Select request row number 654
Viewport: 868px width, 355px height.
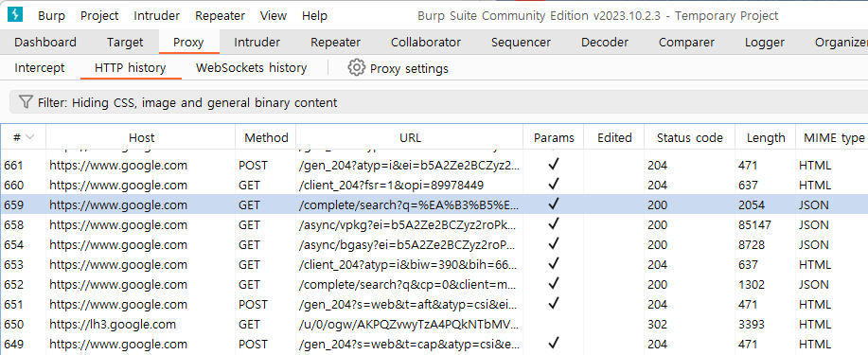click(434, 245)
